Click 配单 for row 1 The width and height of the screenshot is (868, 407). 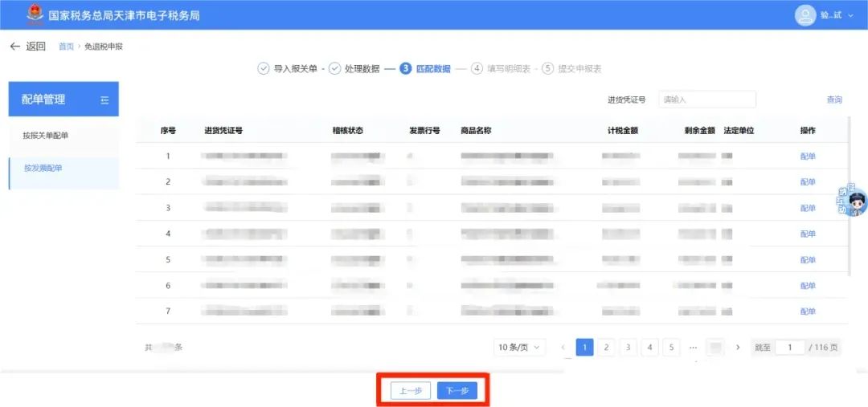pos(808,156)
